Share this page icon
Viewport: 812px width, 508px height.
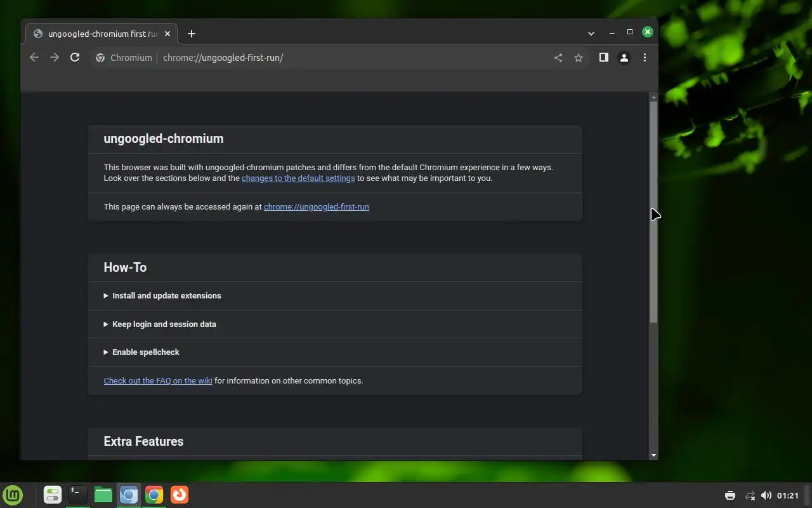click(x=558, y=58)
